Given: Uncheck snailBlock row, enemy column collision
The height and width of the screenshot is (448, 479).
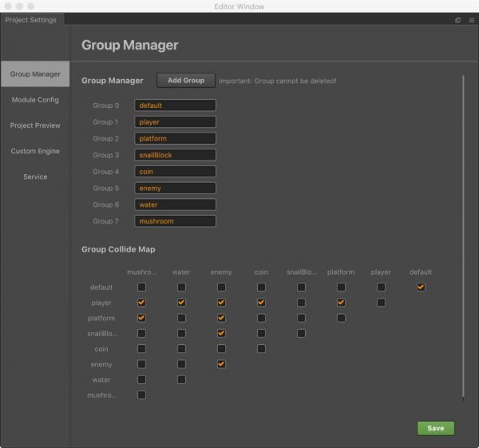Looking at the screenshot, I should (221, 333).
